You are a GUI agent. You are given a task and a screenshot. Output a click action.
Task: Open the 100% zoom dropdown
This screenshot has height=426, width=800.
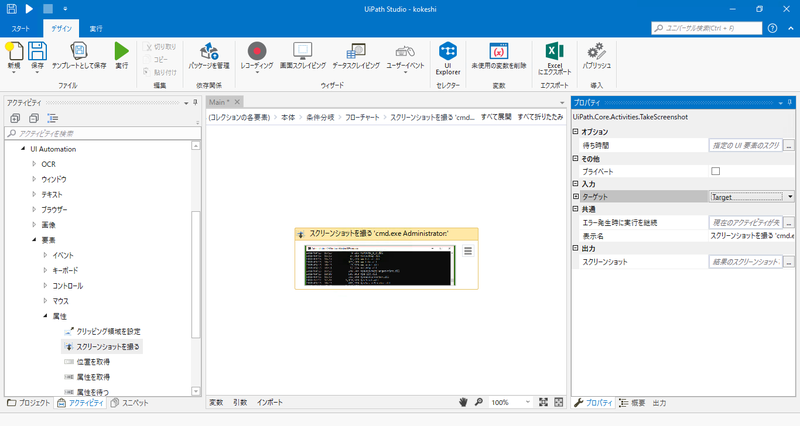(x=528, y=402)
